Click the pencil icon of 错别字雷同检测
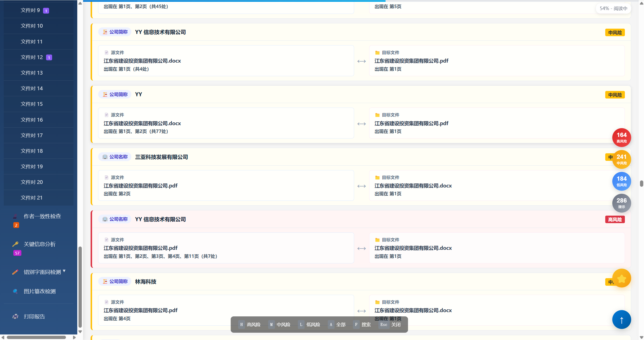The width and height of the screenshot is (644, 340). [15, 272]
